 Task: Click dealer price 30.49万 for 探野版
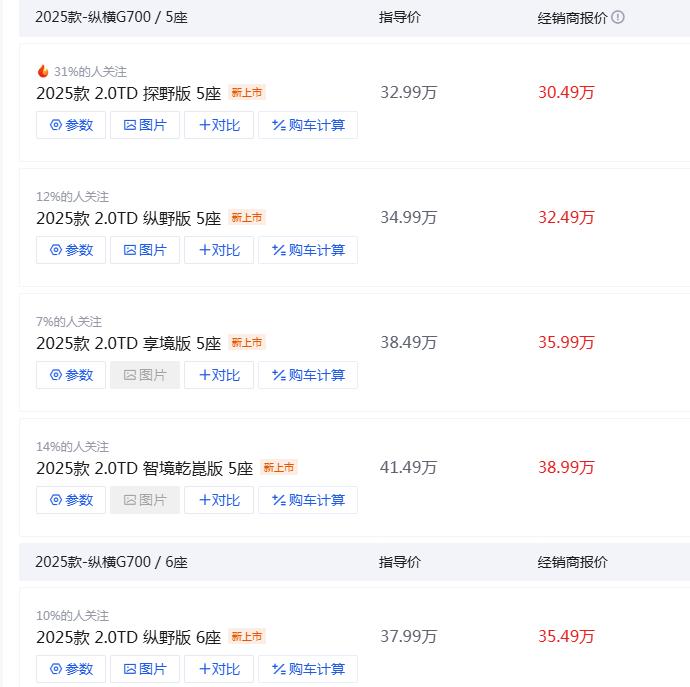click(566, 93)
